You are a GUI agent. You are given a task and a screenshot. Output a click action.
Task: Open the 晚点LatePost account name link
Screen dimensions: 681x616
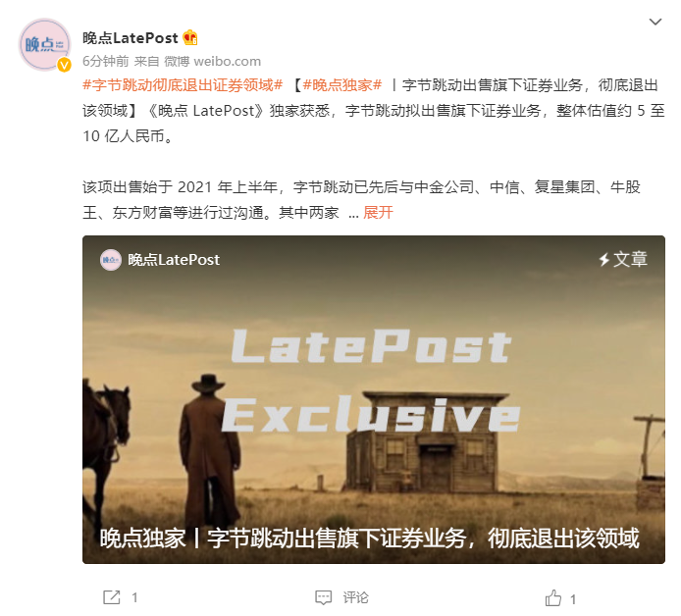131,38
